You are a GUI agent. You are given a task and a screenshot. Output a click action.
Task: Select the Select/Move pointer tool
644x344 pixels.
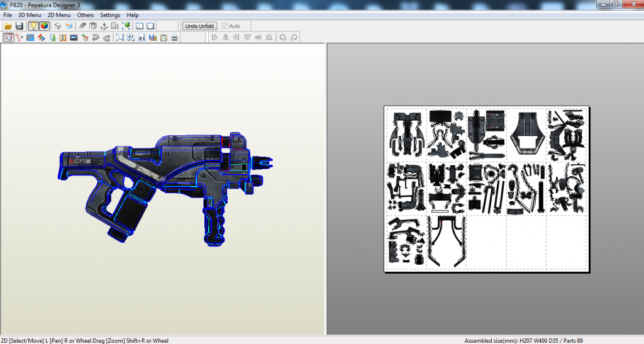8,37
